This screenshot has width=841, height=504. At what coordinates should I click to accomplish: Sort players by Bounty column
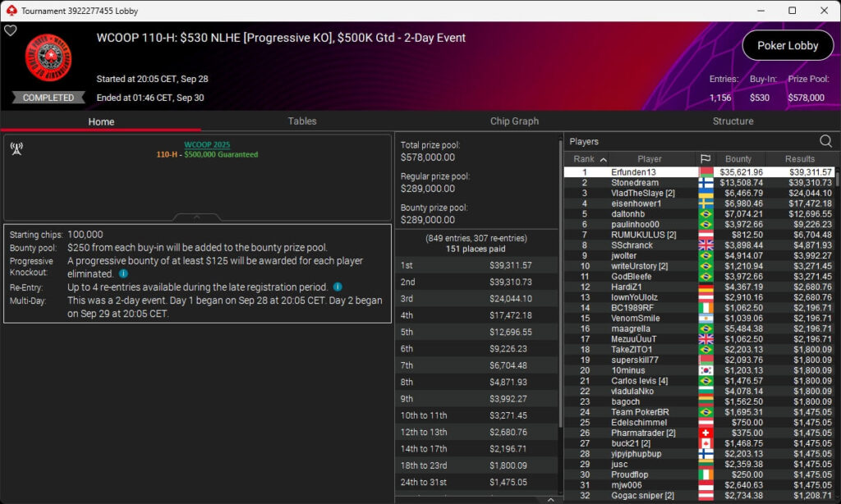pos(738,158)
